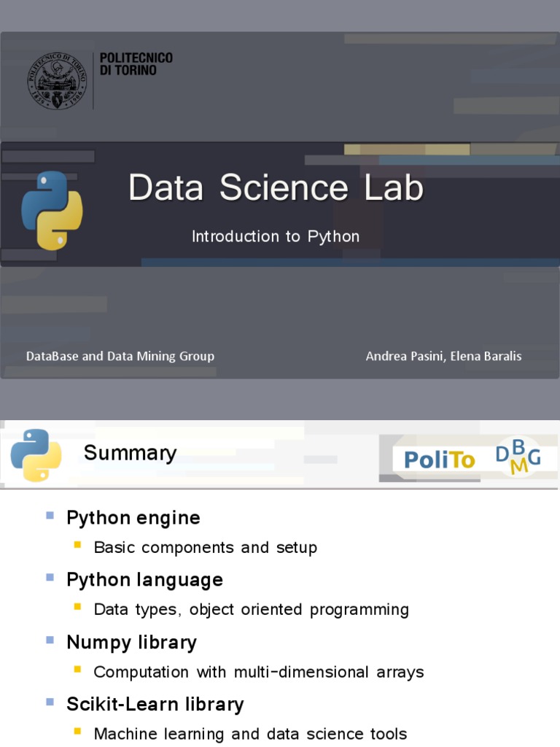
Task: Select the Python engine bullet text
Action: click(133, 518)
